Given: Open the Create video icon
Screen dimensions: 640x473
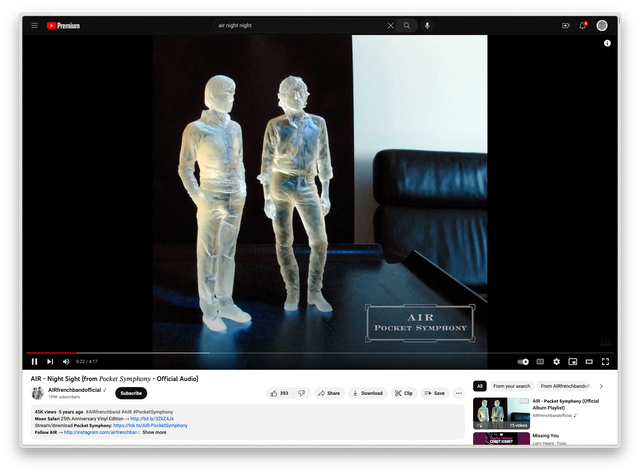Looking at the screenshot, I should 566,26.
